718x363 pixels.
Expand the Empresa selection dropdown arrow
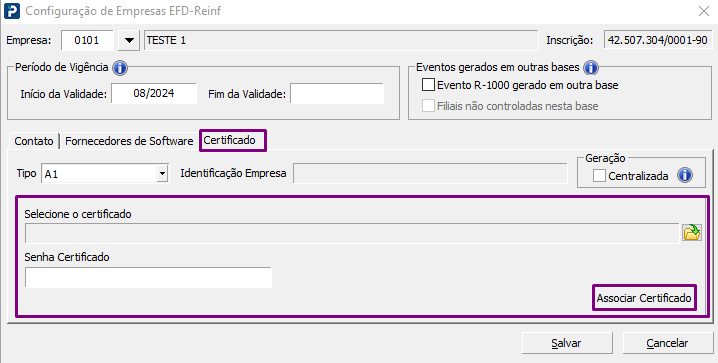(129, 41)
